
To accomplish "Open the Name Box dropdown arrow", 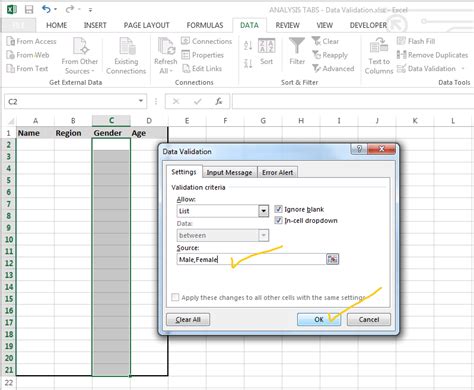I will pos(141,101).
